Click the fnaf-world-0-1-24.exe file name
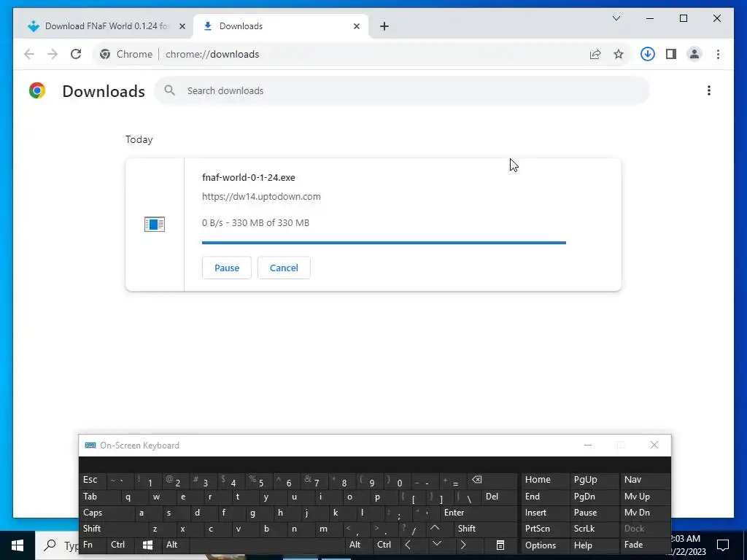Viewport: 747px width, 560px height. click(249, 178)
